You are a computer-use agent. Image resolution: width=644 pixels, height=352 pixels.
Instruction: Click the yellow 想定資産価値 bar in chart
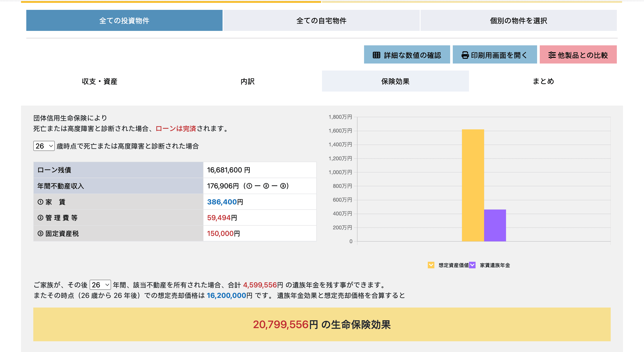point(473,185)
